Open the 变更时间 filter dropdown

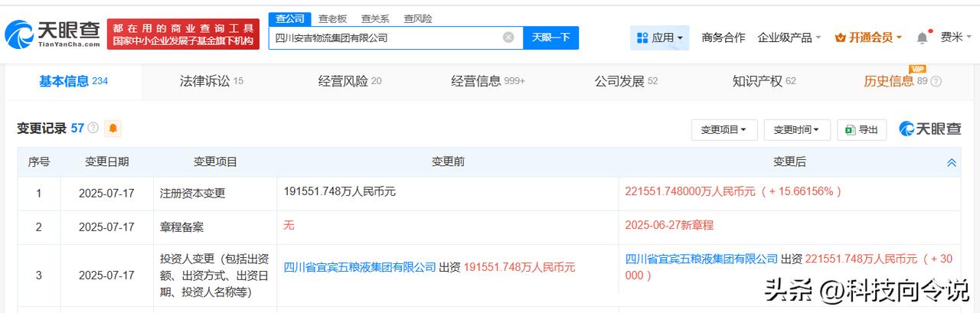pyautogui.click(x=797, y=130)
